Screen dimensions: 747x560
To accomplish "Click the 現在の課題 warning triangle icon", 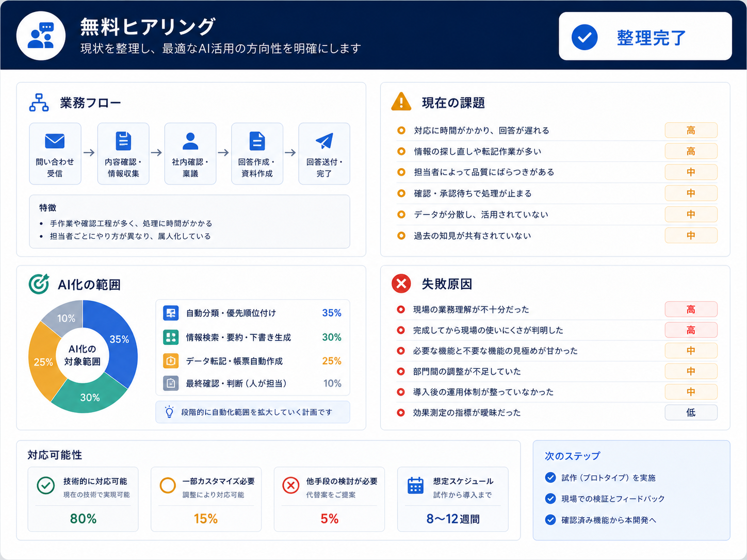I will [x=401, y=102].
